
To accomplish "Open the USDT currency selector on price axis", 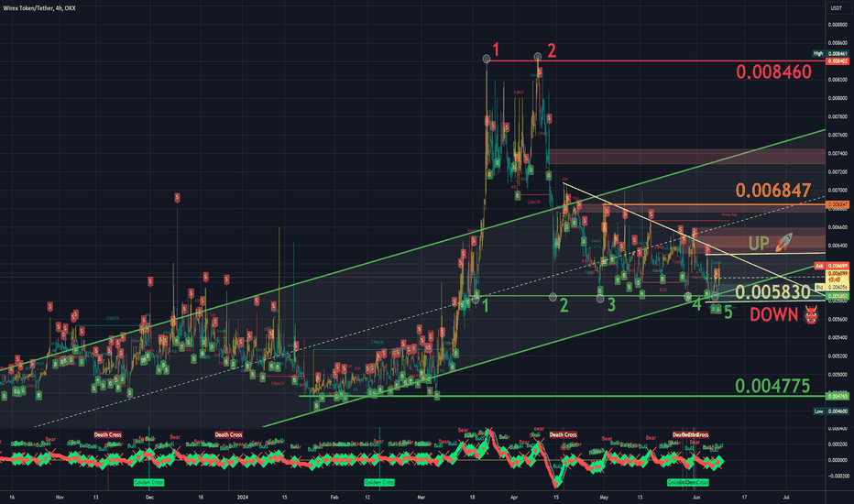I will (x=836, y=8).
